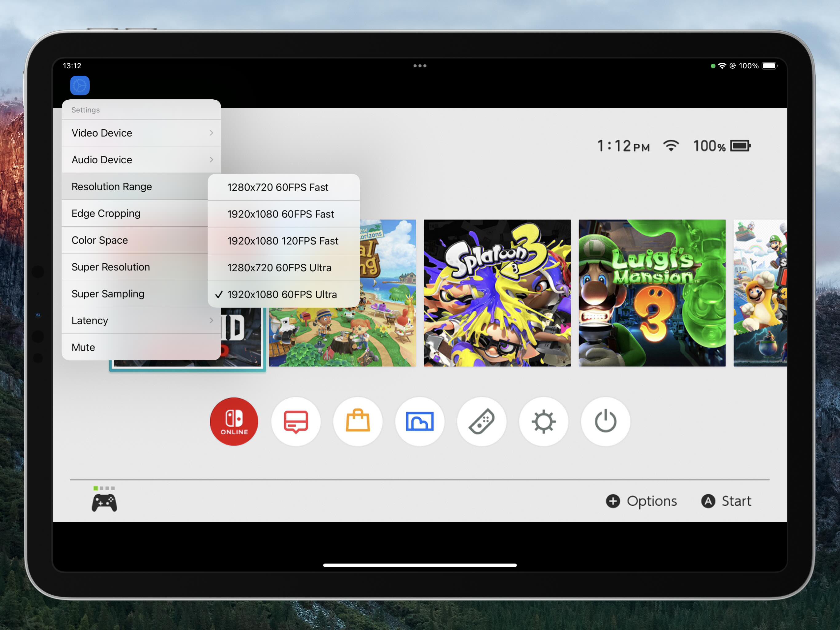Click the 13:12 clock in status bar
Screen dimensions: 840x630
tap(72, 66)
